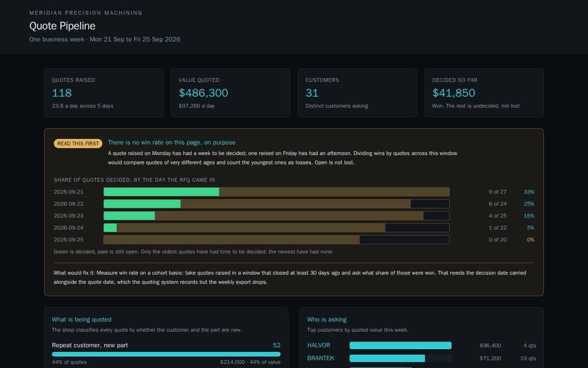Click the "Green is decided, pale is still open" legend note
Viewport: 588px width, 368px height.
pos(193,252)
